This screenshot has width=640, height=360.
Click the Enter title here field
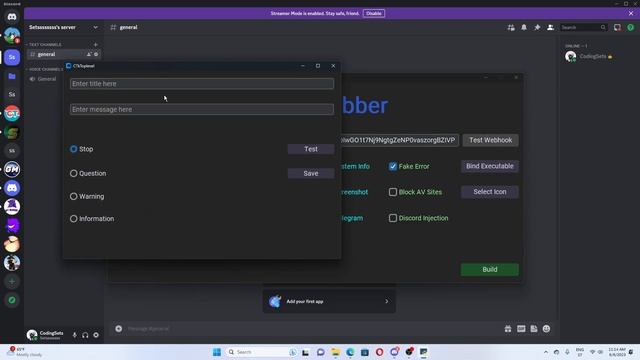(202, 84)
